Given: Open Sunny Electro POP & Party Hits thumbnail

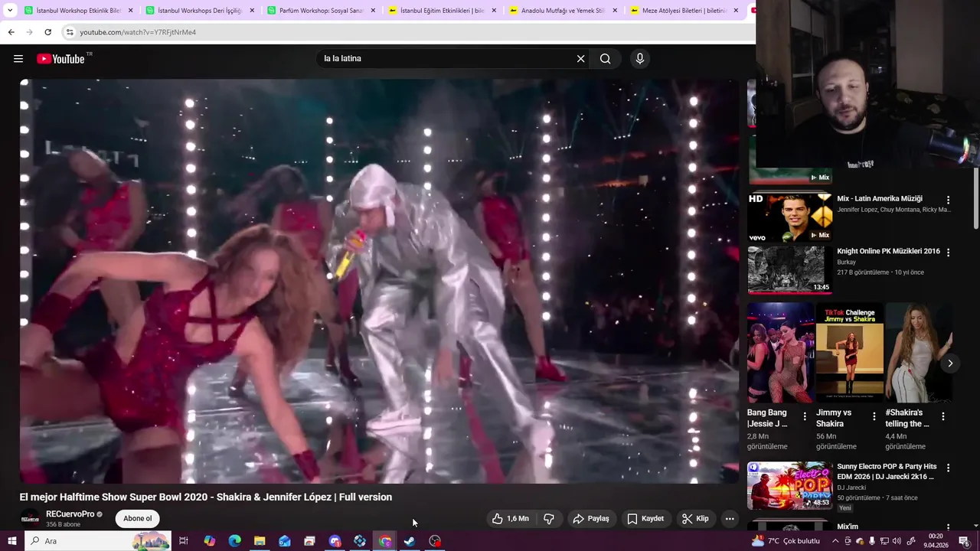Looking at the screenshot, I should click(x=790, y=485).
